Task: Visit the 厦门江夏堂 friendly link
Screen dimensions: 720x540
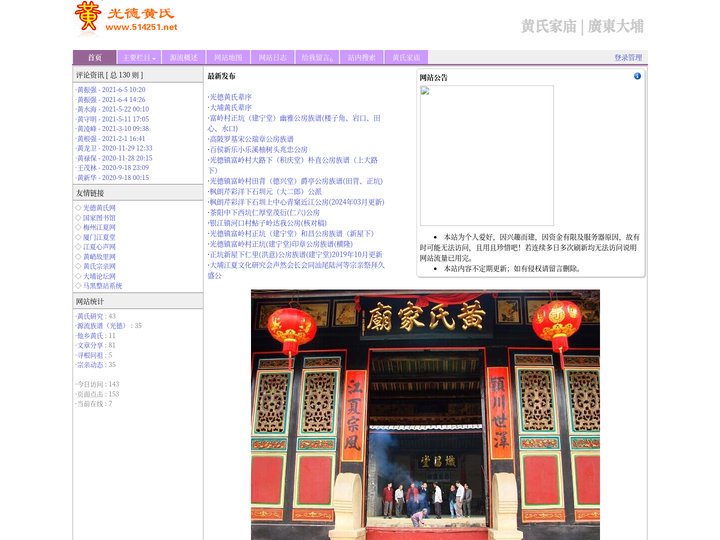Action: click(x=99, y=237)
